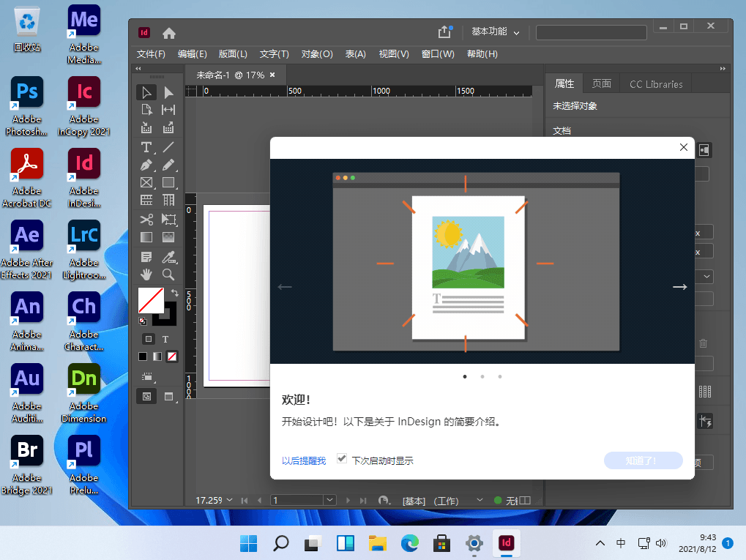This screenshot has width=746, height=560.
Task: Click the Share document icon
Action: coord(444,32)
